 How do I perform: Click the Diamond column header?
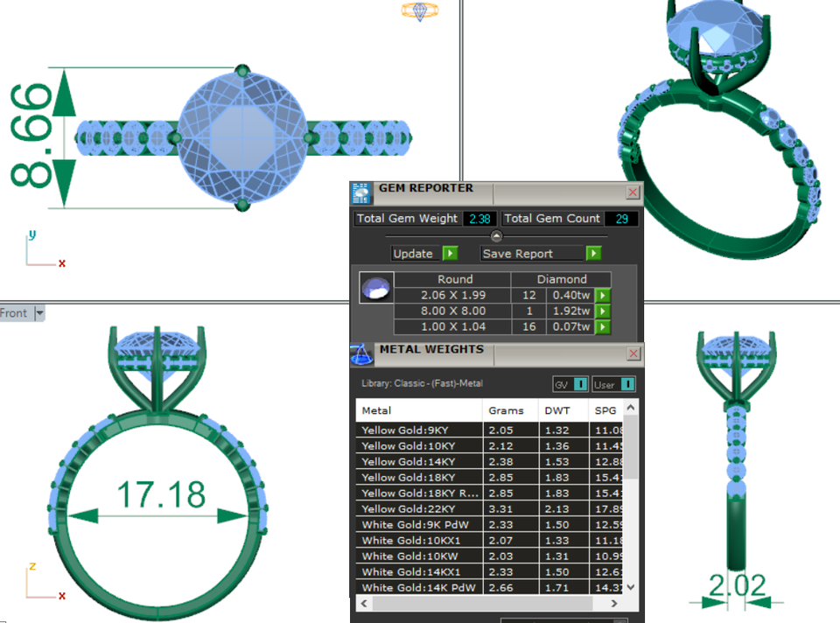point(562,279)
